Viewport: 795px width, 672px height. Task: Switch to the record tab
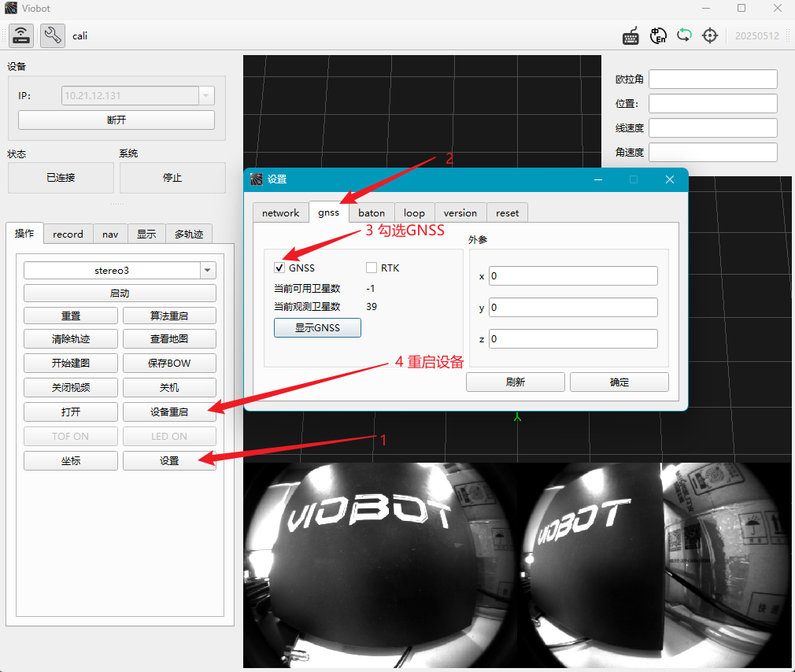click(68, 234)
